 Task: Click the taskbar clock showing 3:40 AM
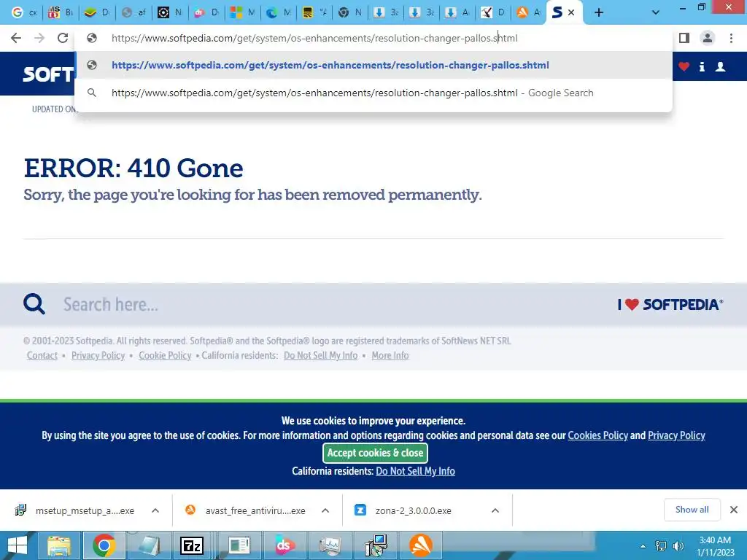pyautogui.click(x=715, y=546)
